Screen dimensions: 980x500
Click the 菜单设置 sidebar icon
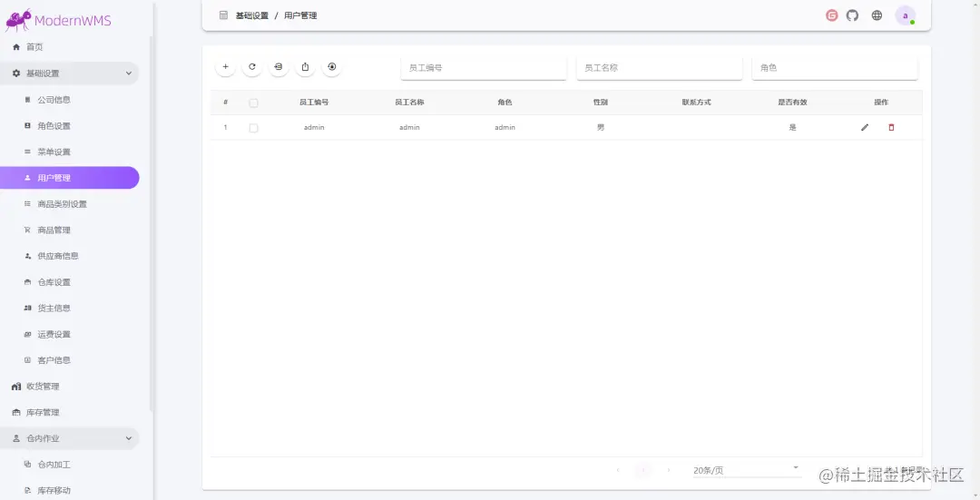pos(27,152)
